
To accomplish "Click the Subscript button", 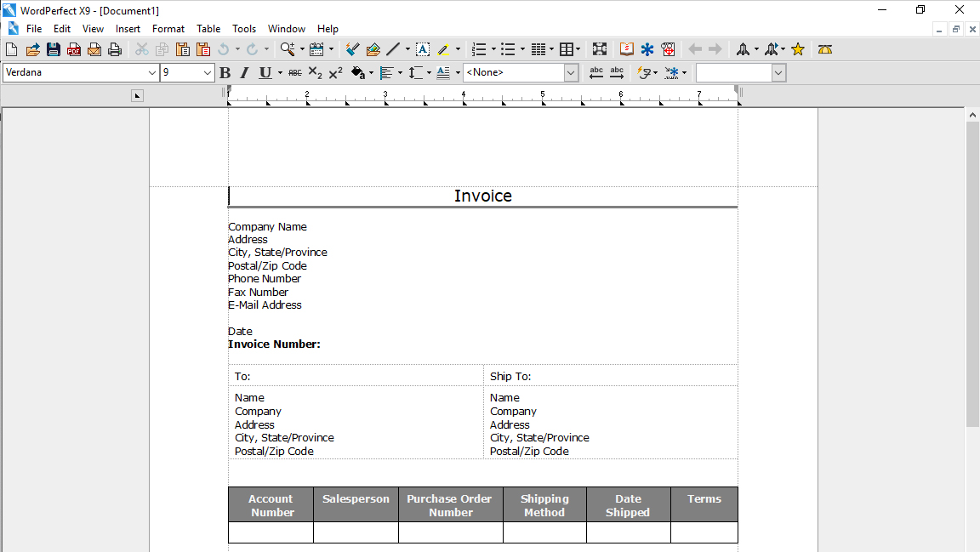I will 316,73.
